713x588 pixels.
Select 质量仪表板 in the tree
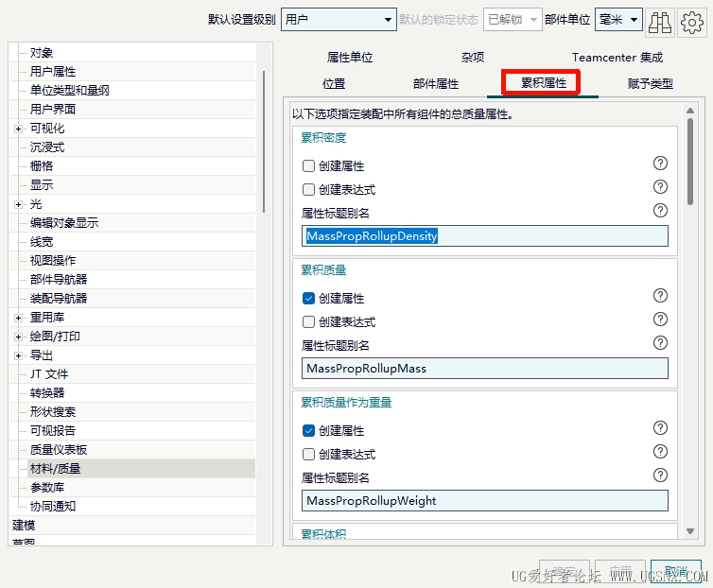[59, 450]
